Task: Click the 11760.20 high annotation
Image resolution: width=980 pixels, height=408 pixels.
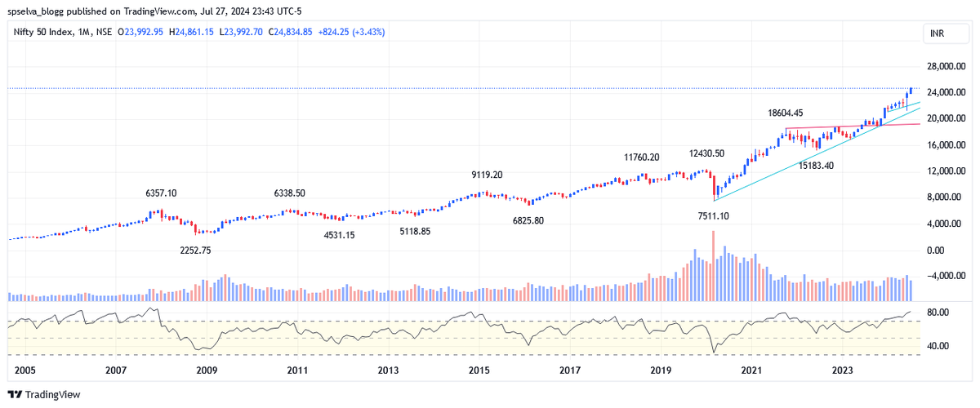Action: coord(642,157)
